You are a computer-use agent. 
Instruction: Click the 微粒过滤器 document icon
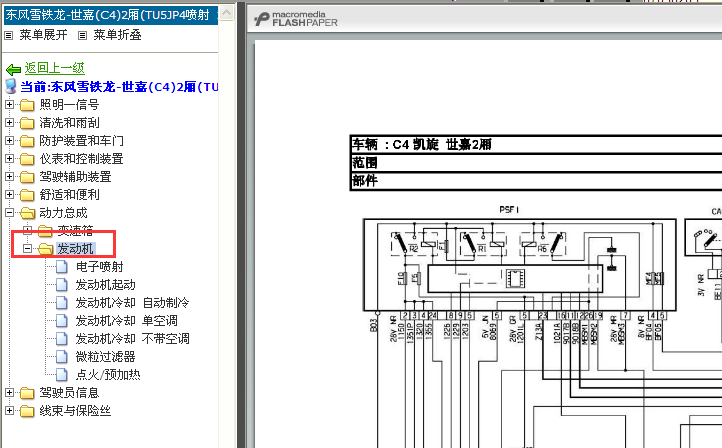point(62,357)
